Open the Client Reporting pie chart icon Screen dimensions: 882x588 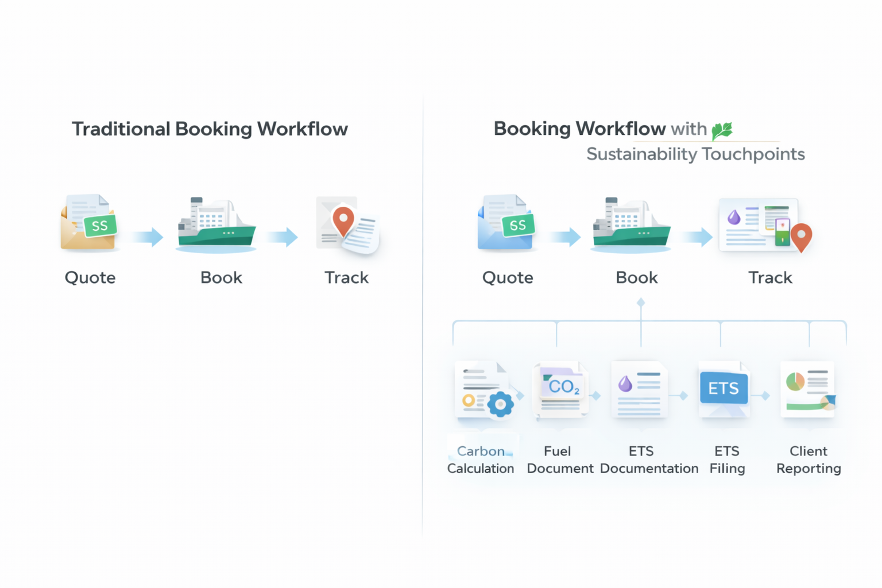[807, 389]
